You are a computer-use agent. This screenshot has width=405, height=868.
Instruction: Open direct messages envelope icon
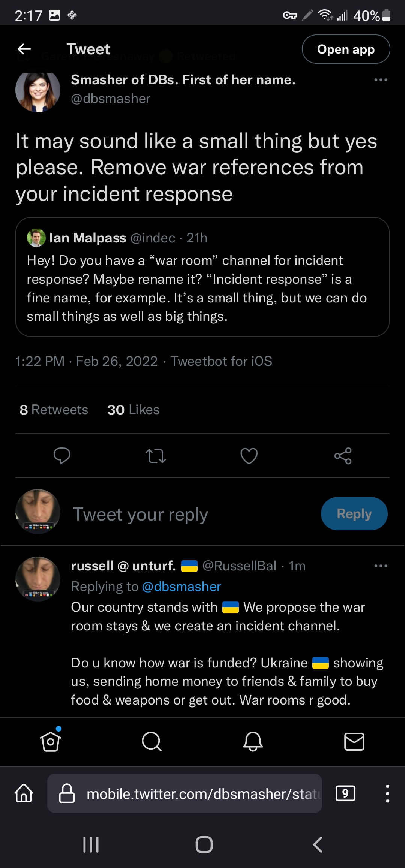click(x=354, y=741)
